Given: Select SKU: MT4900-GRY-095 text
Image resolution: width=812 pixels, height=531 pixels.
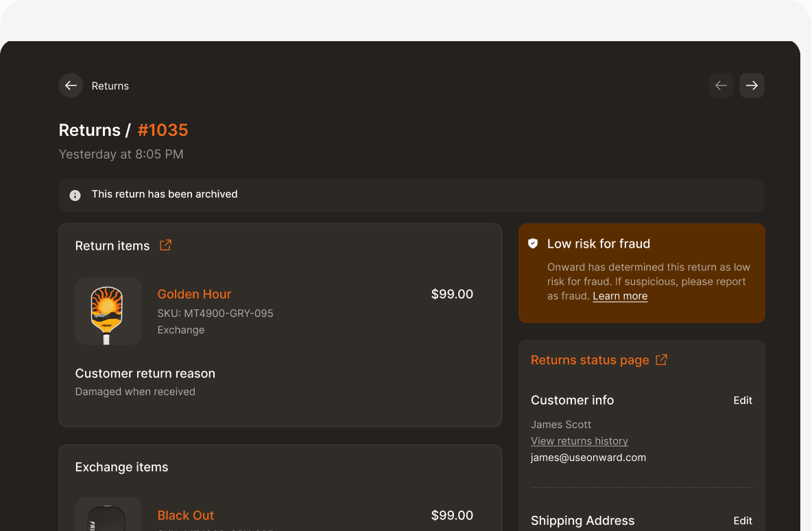Looking at the screenshot, I should coord(215,314).
